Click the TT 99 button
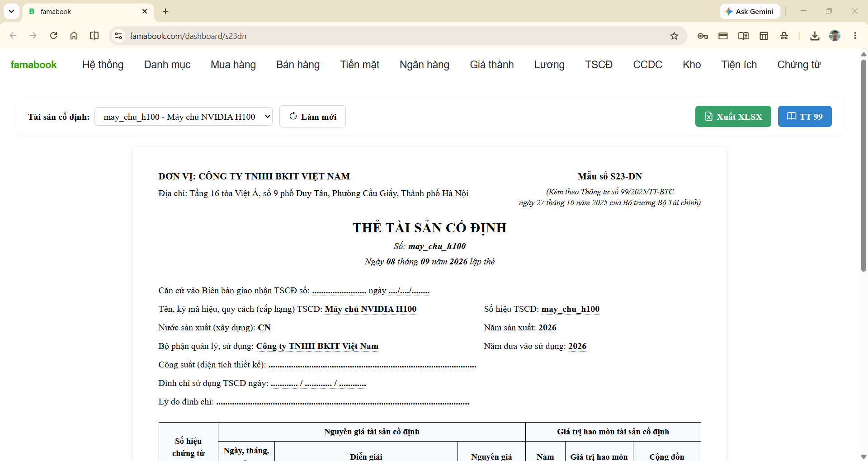This screenshot has height=461, width=868. pos(805,117)
